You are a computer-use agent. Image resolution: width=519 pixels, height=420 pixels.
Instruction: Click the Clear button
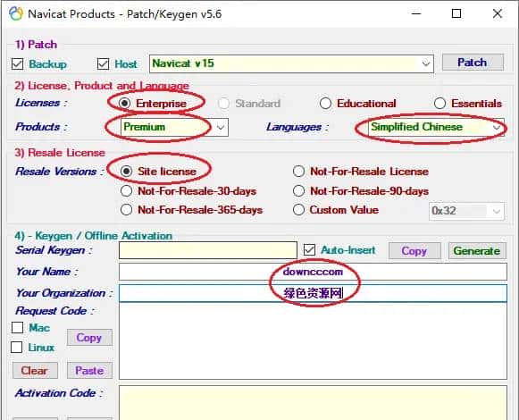[x=35, y=370]
